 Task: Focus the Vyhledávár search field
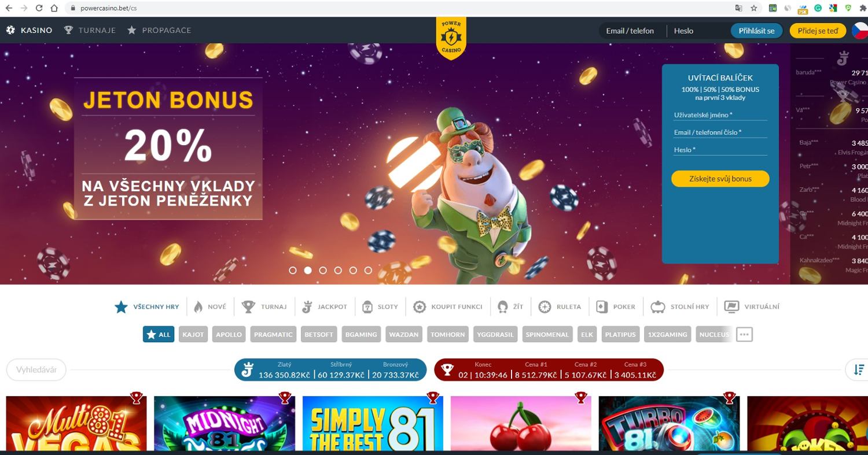(36, 369)
